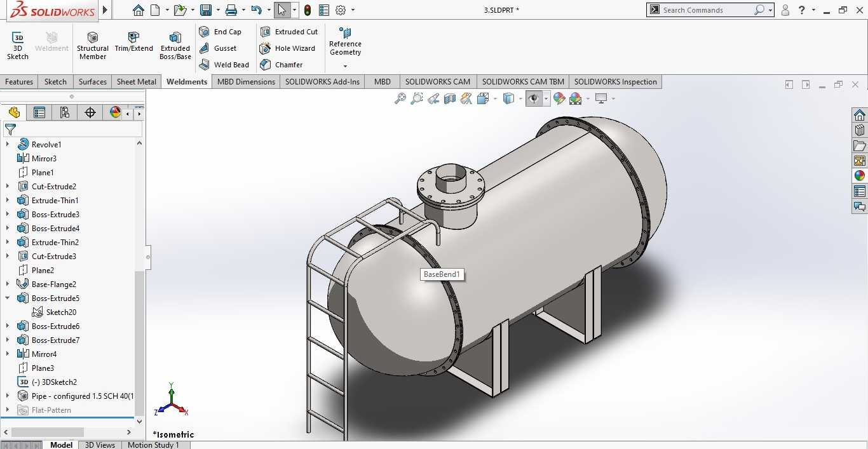The width and height of the screenshot is (868, 449).
Task: Open the Design Library in the task pane
Action: 860,130
